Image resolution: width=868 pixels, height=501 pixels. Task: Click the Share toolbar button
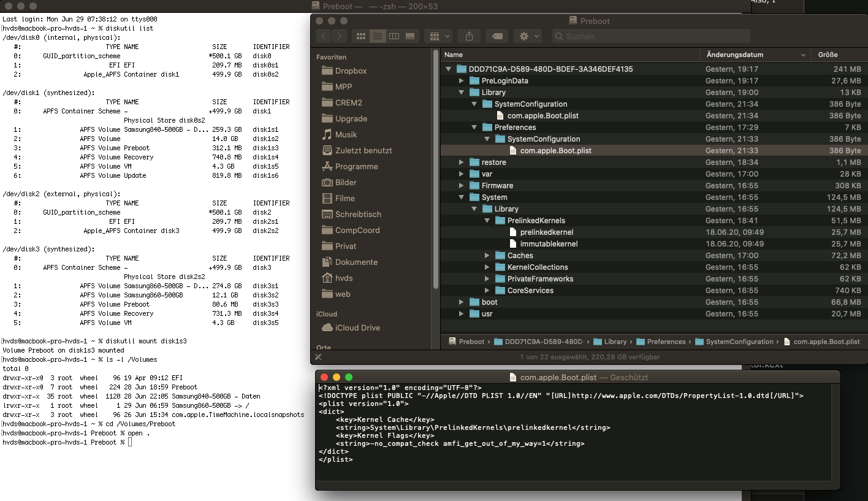469,36
